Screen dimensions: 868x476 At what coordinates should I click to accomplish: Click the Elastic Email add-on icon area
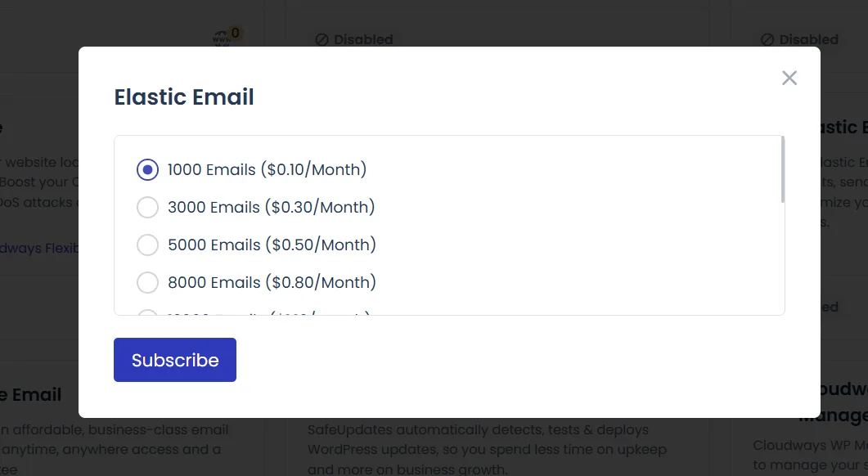[x=843, y=127]
